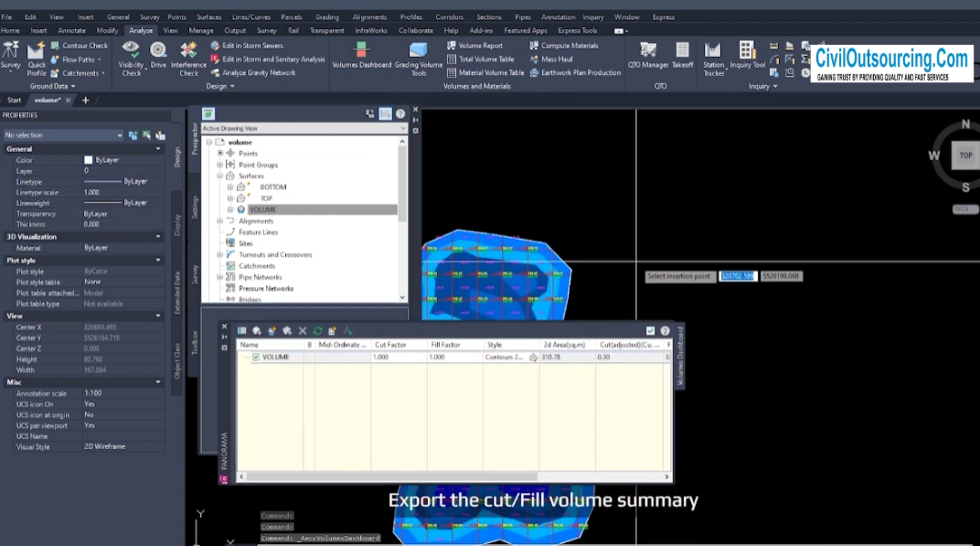This screenshot has height=546, width=980.
Task: Open the Survey ribbon tool
Action: click(x=11, y=57)
